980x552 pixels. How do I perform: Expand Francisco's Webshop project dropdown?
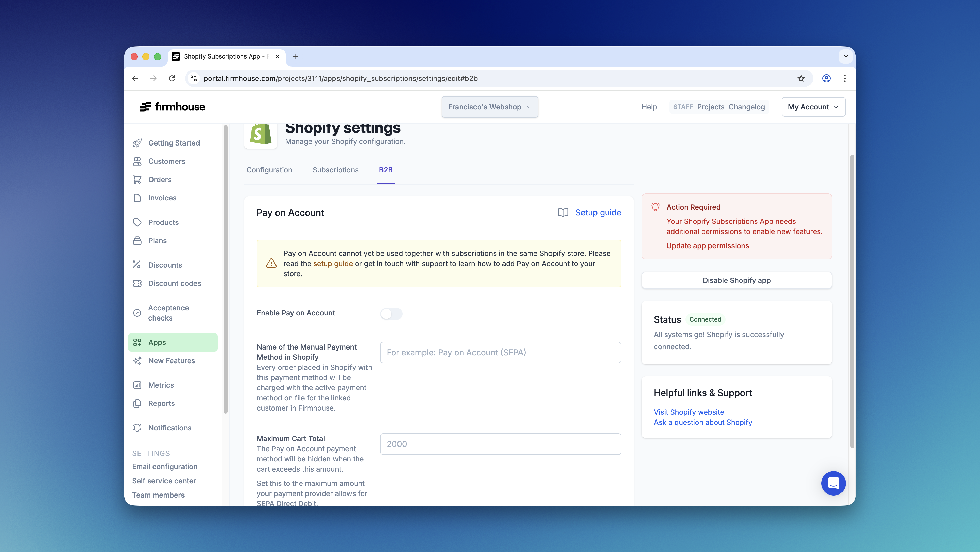click(x=490, y=107)
